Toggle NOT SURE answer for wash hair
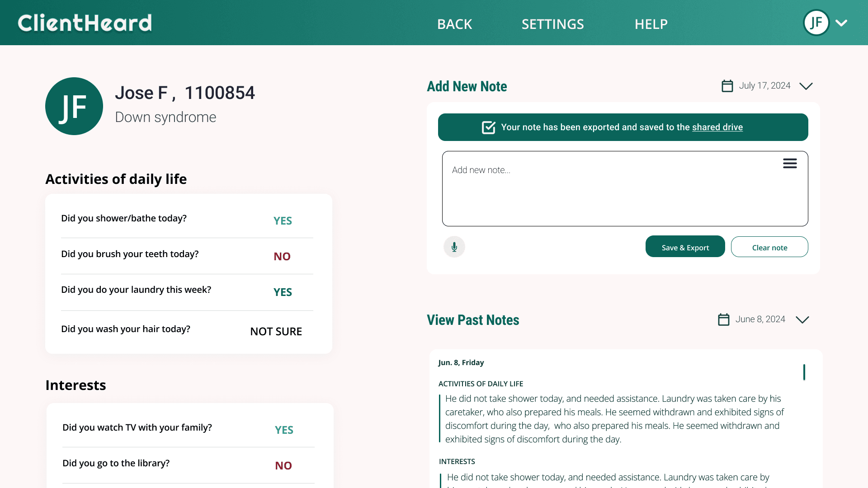 point(276,331)
